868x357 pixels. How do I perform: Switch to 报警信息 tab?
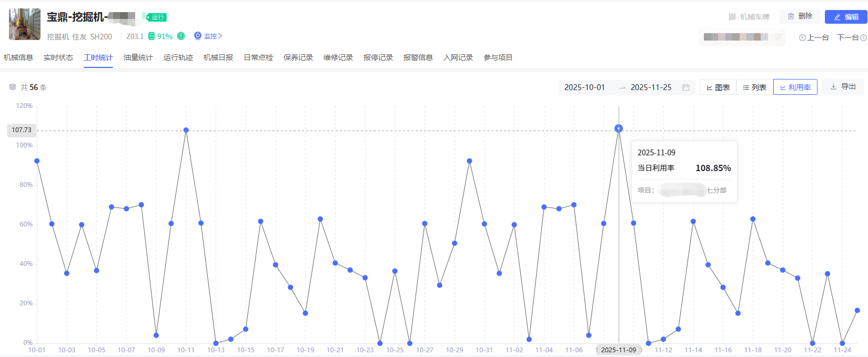(418, 57)
